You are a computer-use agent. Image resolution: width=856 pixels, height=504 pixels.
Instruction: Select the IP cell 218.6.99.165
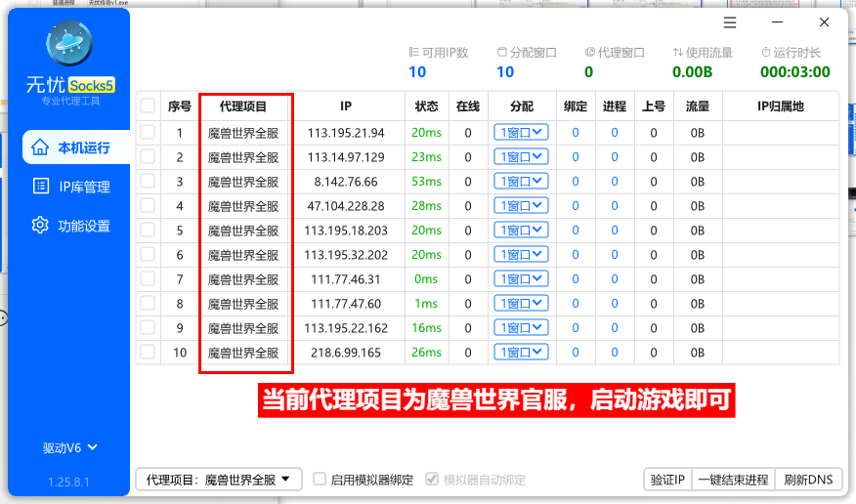[346, 353]
